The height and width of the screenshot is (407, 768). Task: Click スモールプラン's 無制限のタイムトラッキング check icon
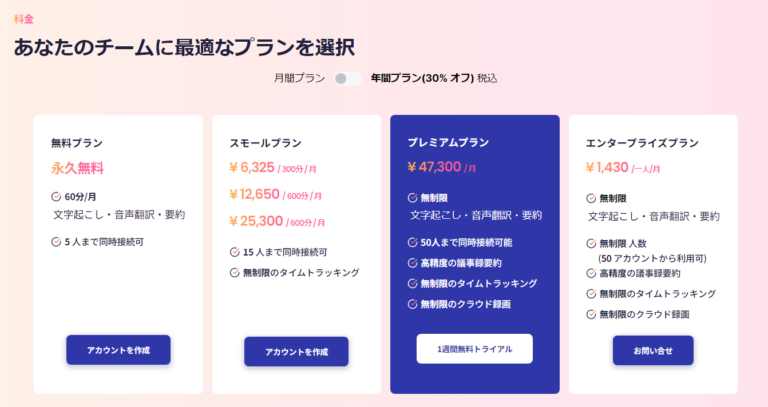click(x=234, y=272)
